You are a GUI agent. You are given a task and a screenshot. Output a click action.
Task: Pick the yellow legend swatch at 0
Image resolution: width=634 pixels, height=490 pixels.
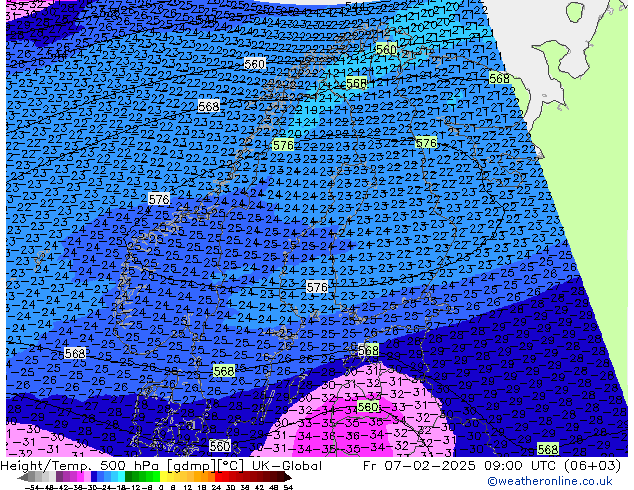click(x=163, y=477)
